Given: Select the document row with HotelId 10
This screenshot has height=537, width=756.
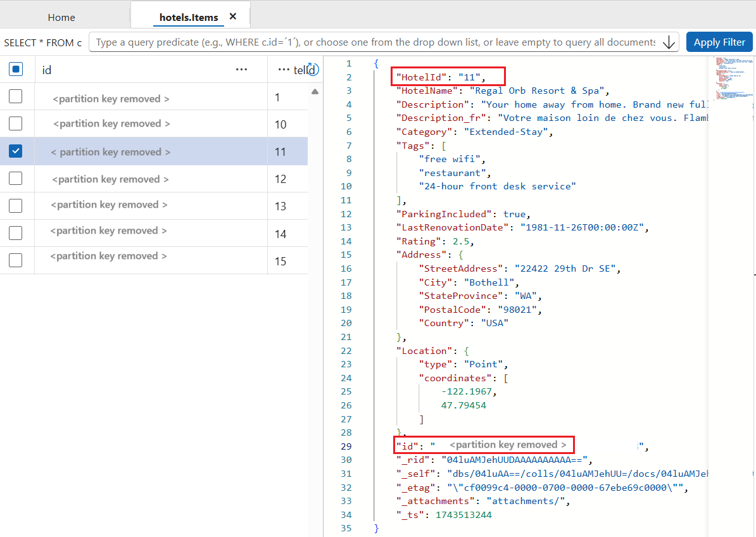Looking at the screenshot, I should 111,123.
